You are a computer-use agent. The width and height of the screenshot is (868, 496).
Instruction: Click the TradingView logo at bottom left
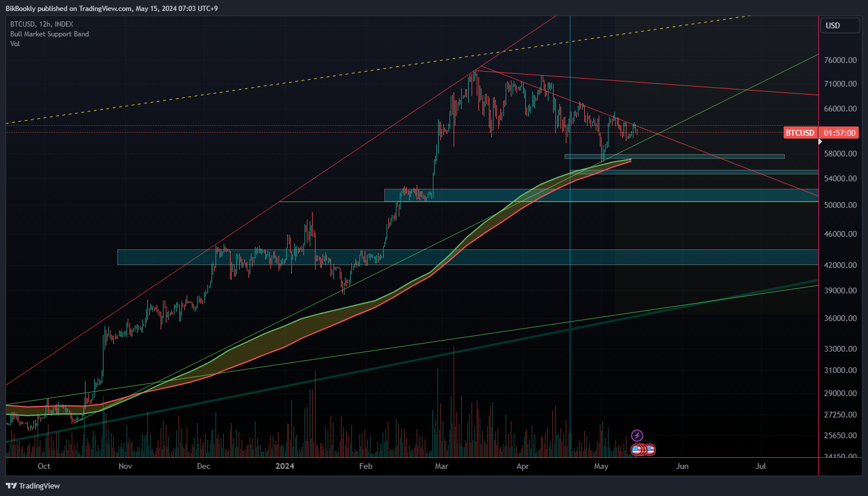pos(33,486)
